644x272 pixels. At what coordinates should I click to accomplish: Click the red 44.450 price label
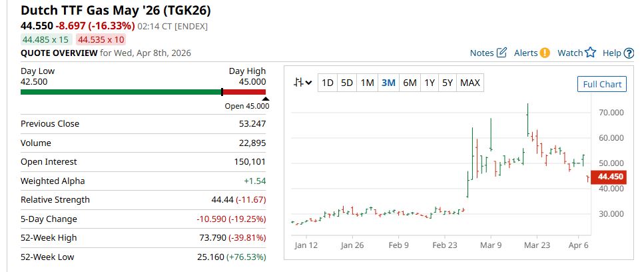click(x=610, y=177)
